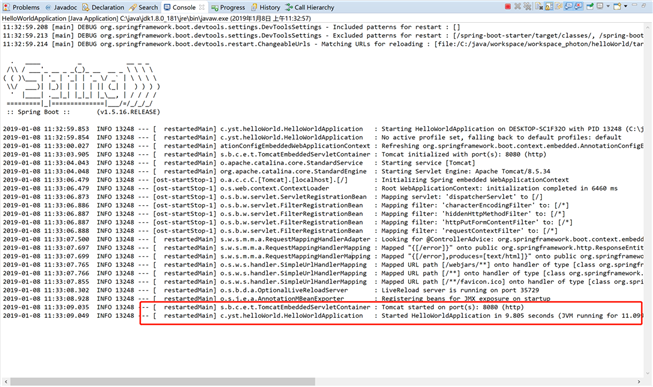Open dropdown arrow next to Open Console
This screenshot has width=653, height=387.
[x=626, y=6]
